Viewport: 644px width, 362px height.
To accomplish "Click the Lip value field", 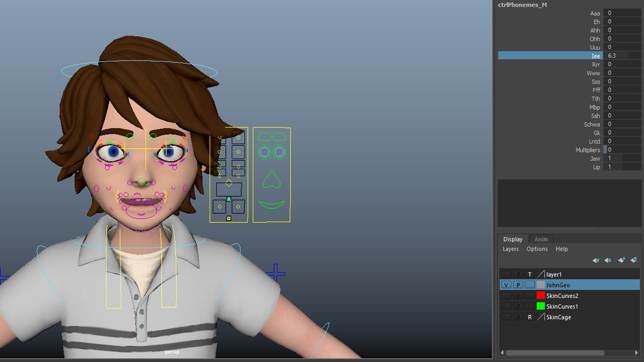I will point(622,167).
